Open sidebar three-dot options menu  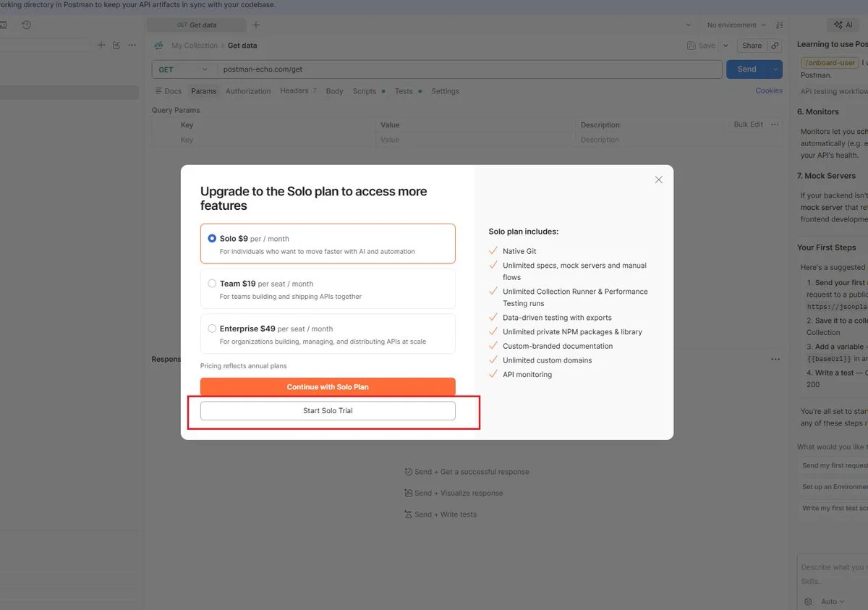pyautogui.click(x=132, y=45)
